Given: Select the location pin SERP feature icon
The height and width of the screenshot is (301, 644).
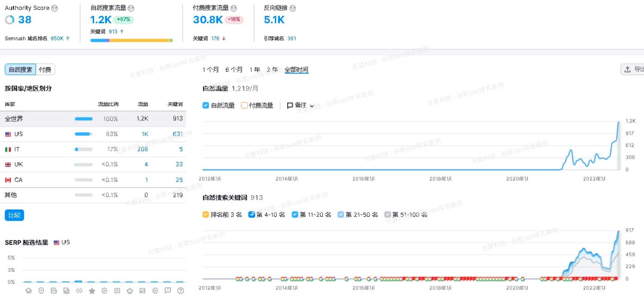Looking at the screenshot, I should [x=41, y=291].
